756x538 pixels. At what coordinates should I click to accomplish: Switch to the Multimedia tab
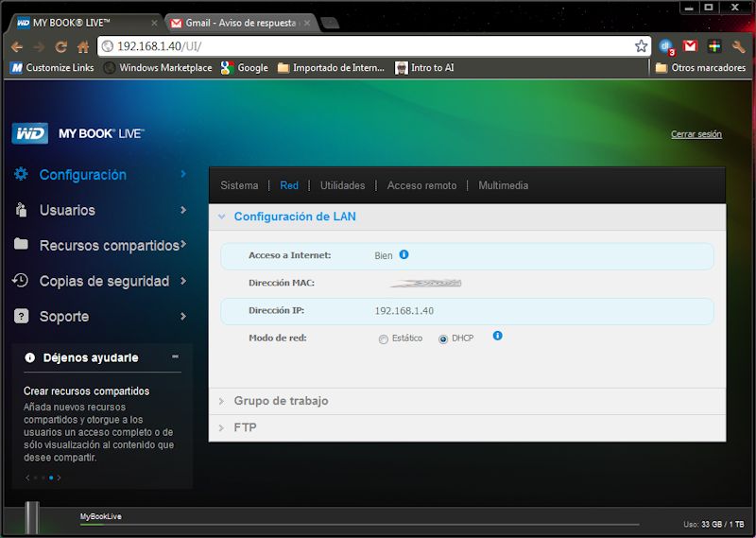(x=504, y=185)
